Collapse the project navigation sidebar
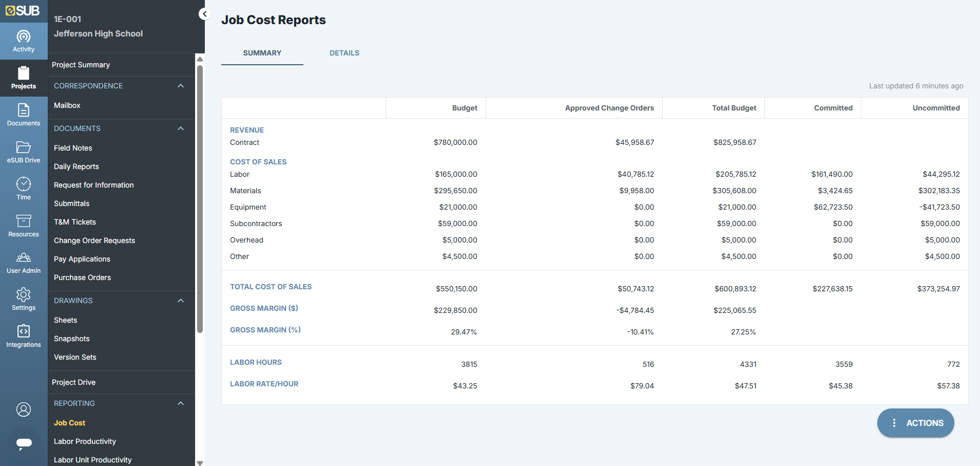The width and height of the screenshot is (980, 466). coord(204,14)
